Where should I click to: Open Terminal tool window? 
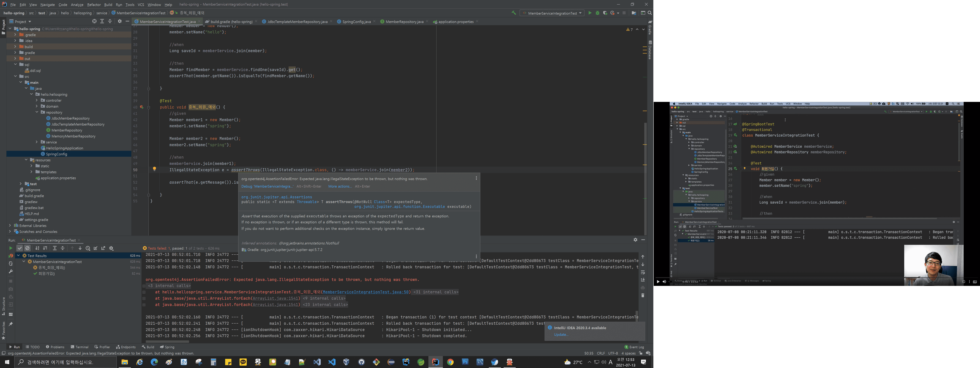click(x=79, y=347)
